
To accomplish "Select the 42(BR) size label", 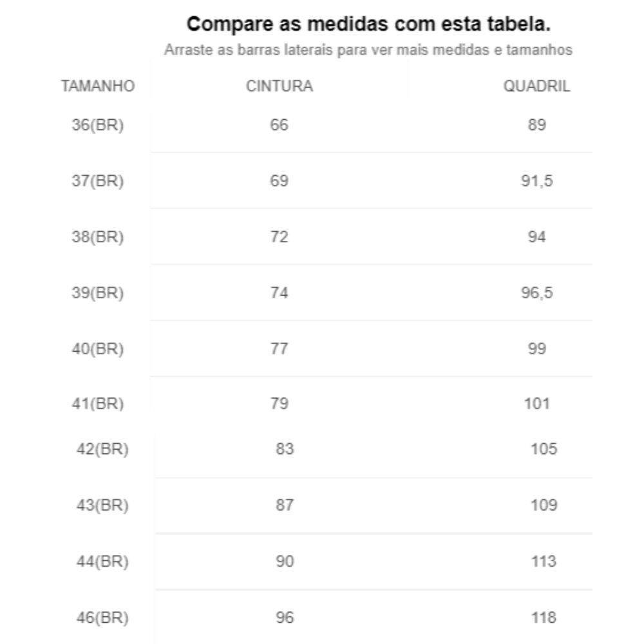I will 102,449.
